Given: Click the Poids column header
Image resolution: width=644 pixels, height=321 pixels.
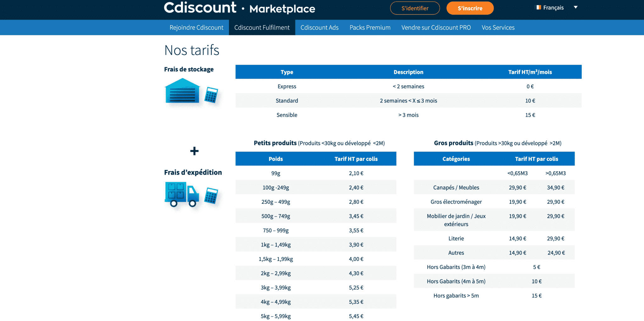Looking at the screenshot, I should click(x=275, y=159).
